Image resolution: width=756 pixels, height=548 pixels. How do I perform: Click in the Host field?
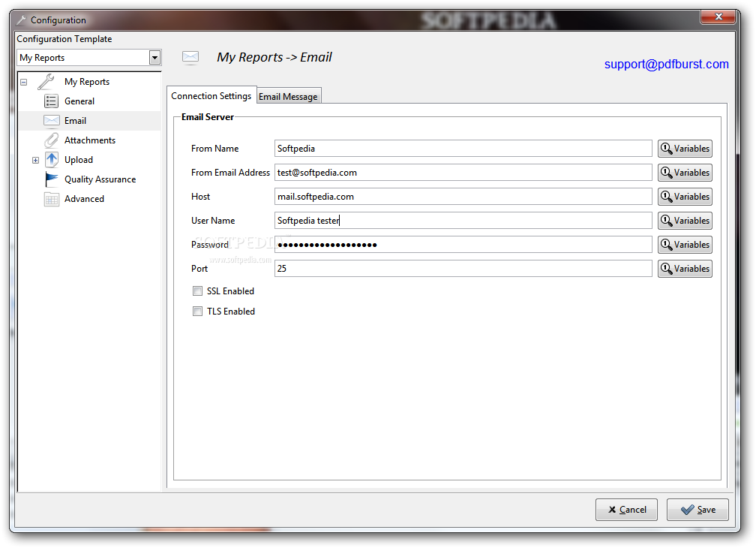click(x=463, y=197)
